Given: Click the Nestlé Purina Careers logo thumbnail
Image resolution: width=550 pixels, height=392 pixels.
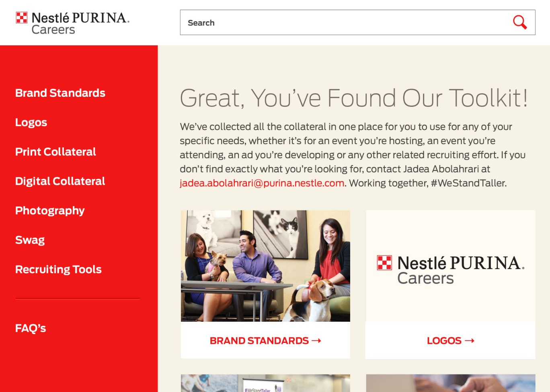Looking at the screenshot, I should [450, 266].
